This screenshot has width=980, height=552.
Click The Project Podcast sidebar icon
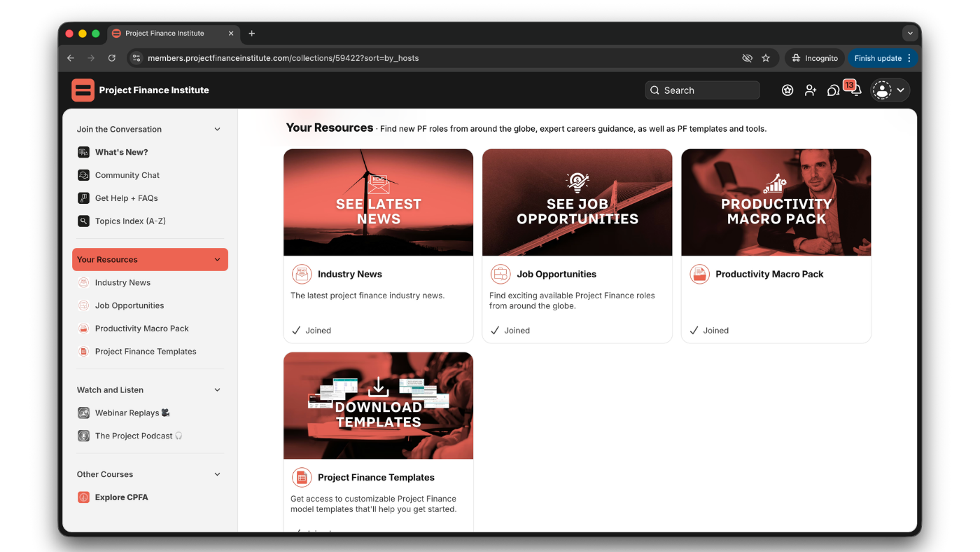tap(83, 436)
